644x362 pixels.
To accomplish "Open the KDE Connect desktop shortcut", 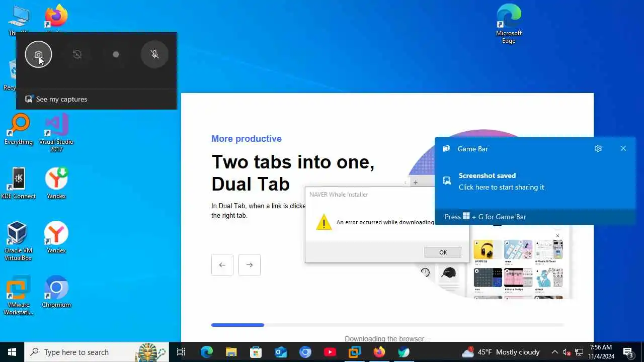I will (x=19, y=184).
